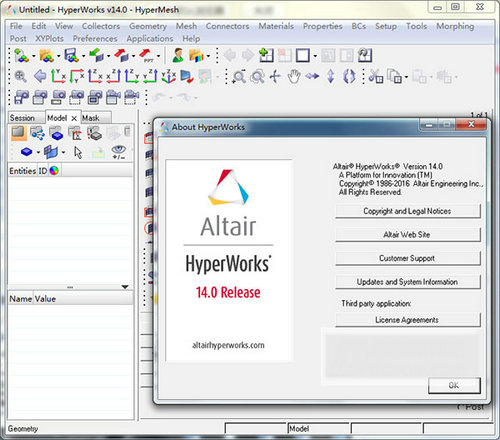
Task: Click the synchronize windows icon
Action: (365, 55)
